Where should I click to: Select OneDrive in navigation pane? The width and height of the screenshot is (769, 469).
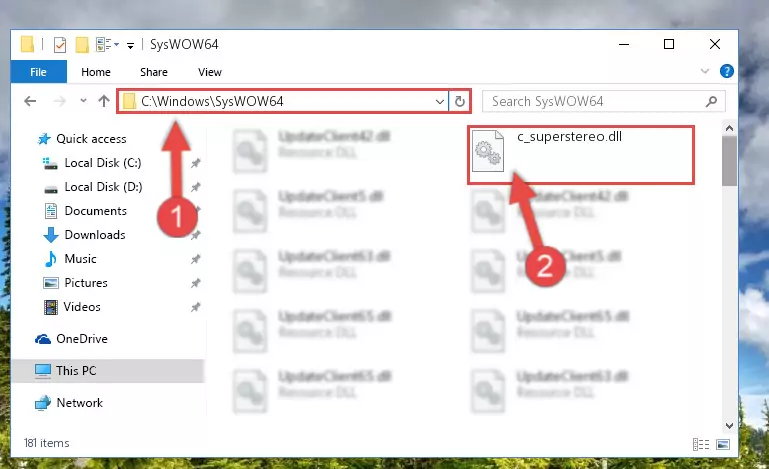[82, 339]
